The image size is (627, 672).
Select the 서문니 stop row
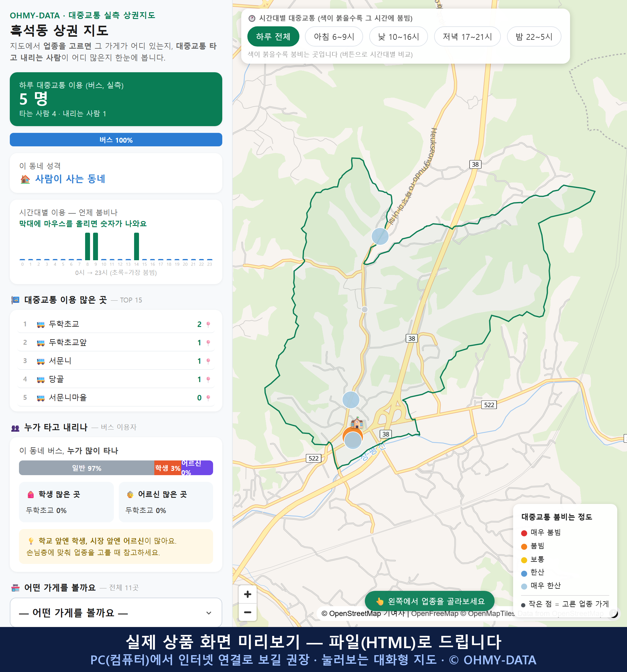[x=116, y=361]
